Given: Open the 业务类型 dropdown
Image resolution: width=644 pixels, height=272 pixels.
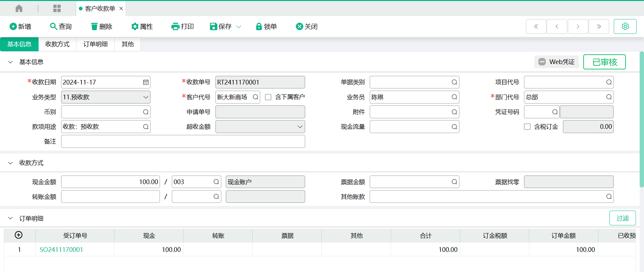Looking at the screenshot, I should (x=146, y=97).
